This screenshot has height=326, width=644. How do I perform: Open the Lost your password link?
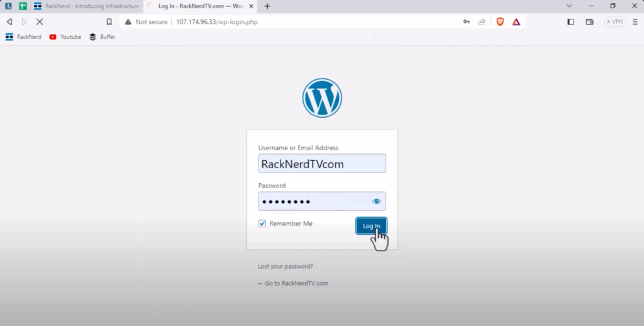[286, 266]
